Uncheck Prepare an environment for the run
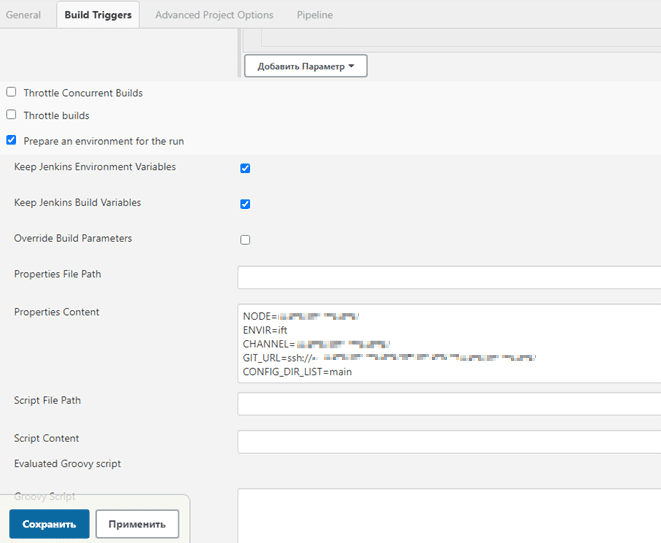 pos(11,141)
